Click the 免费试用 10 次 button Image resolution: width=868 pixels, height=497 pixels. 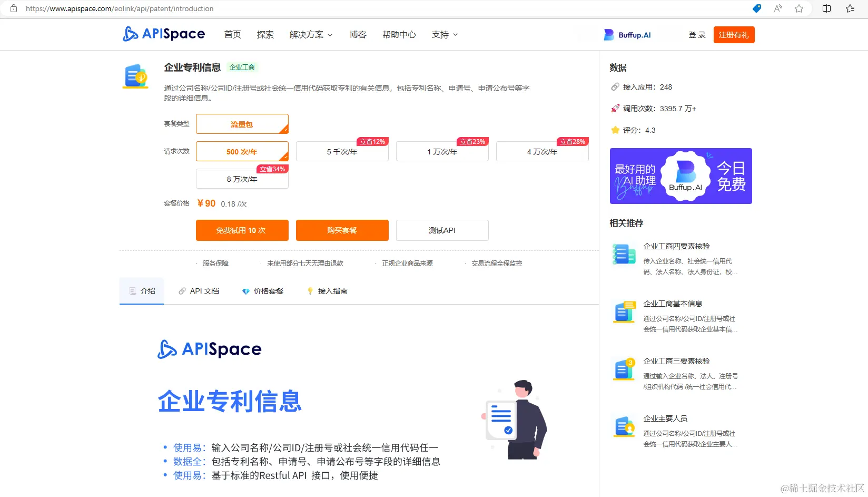click(242, 230)
